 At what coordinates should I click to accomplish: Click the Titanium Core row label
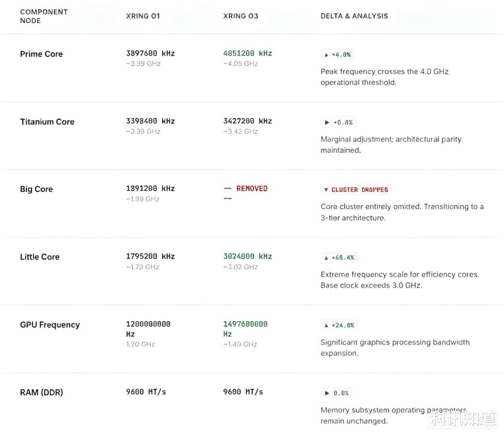click(x=47, y=122)
